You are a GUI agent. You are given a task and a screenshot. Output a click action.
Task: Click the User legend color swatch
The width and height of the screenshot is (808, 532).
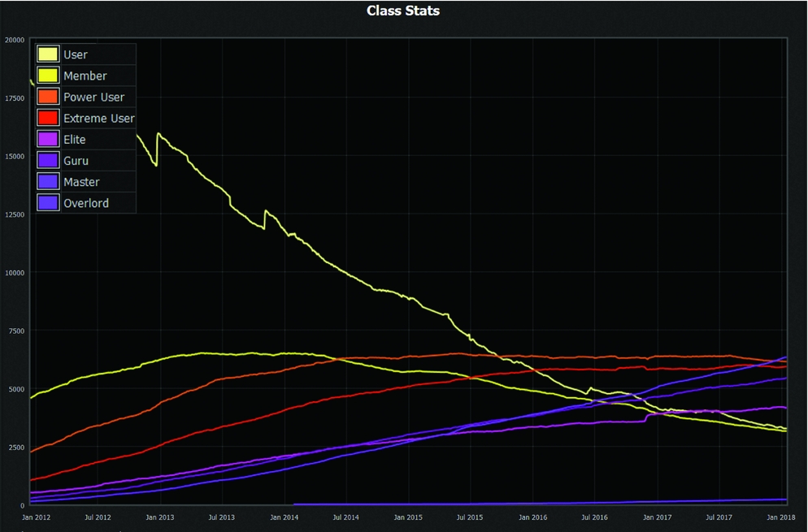(48, 54)
